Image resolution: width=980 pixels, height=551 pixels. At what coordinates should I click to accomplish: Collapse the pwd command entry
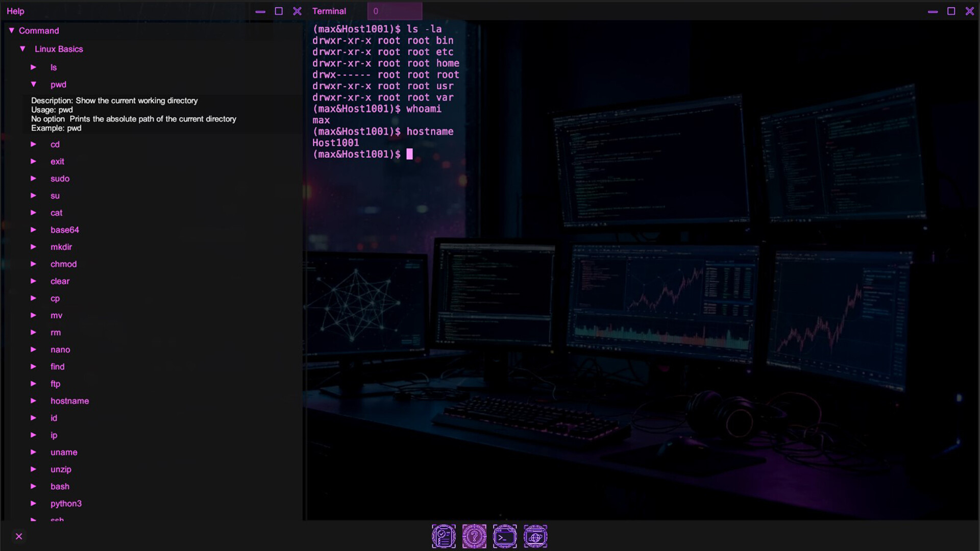[x=34, y=84]
